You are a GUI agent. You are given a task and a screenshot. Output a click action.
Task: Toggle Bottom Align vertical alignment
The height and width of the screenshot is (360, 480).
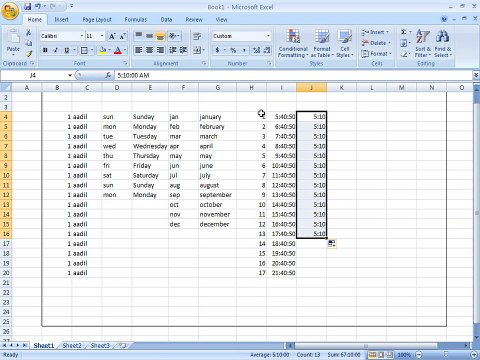[161, 36]
